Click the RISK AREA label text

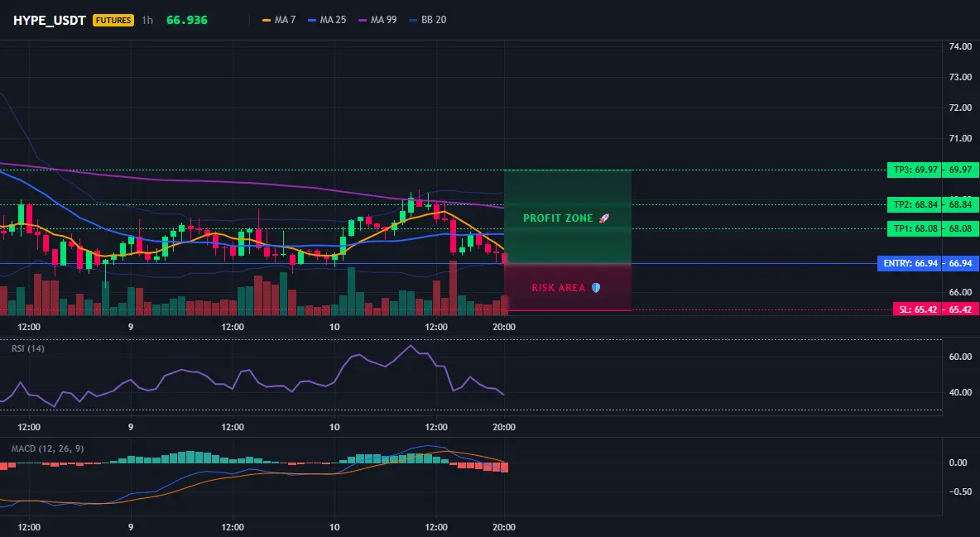558,288
